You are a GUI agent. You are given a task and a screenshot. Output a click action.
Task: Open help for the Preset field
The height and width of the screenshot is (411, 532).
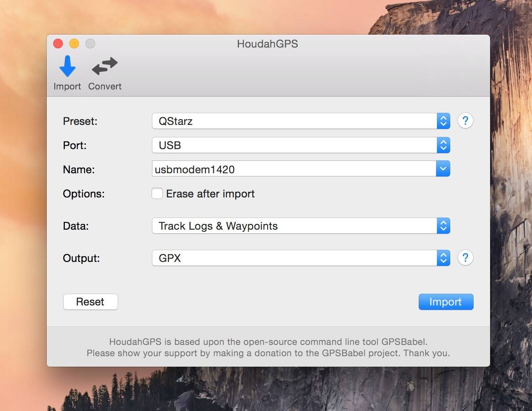pyautogui.click(x=465, y=120)
